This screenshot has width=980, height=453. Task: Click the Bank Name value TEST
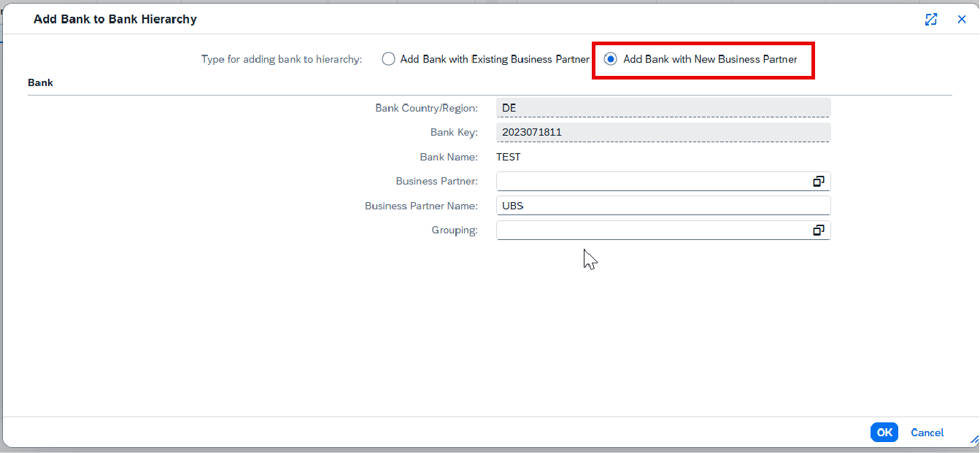[509, 157]
